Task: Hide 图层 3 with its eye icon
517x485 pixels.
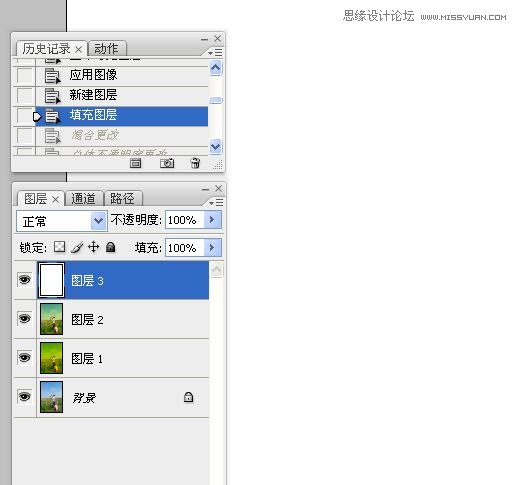Action: click(x=25, y=279)
